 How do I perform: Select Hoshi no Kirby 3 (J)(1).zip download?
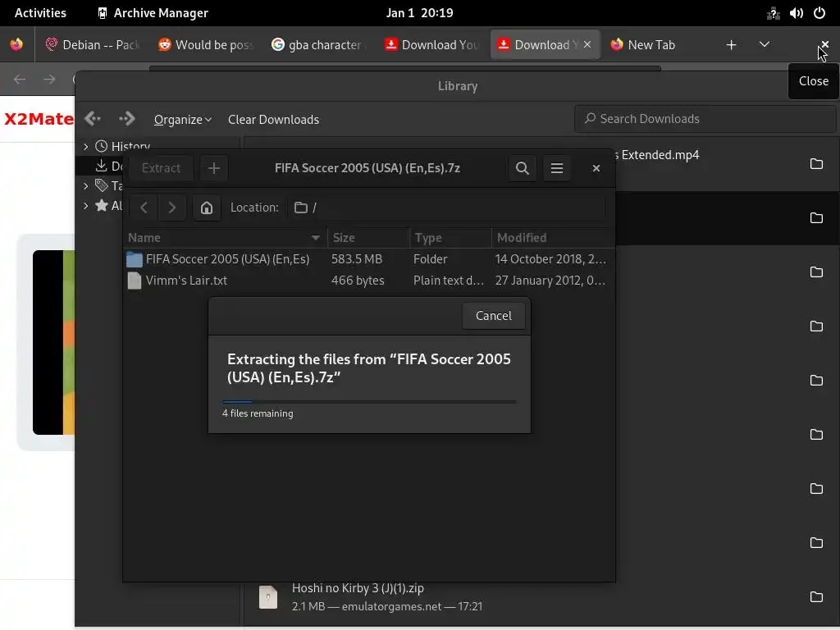541,597
